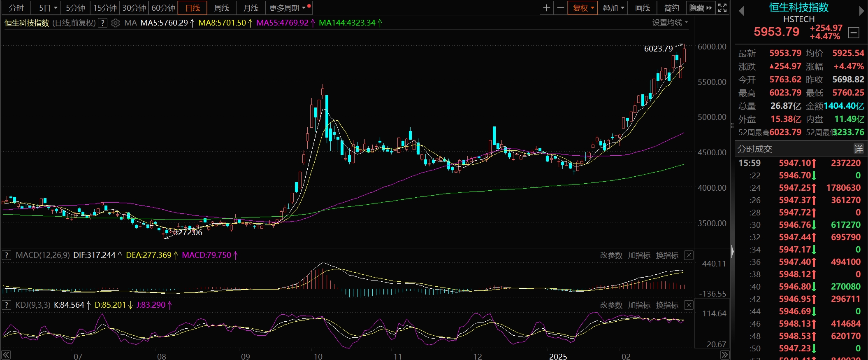Viewport: 868px width, 360px height.
Task: Switch to 15分钟 chart tab
Action: (105, 8)
